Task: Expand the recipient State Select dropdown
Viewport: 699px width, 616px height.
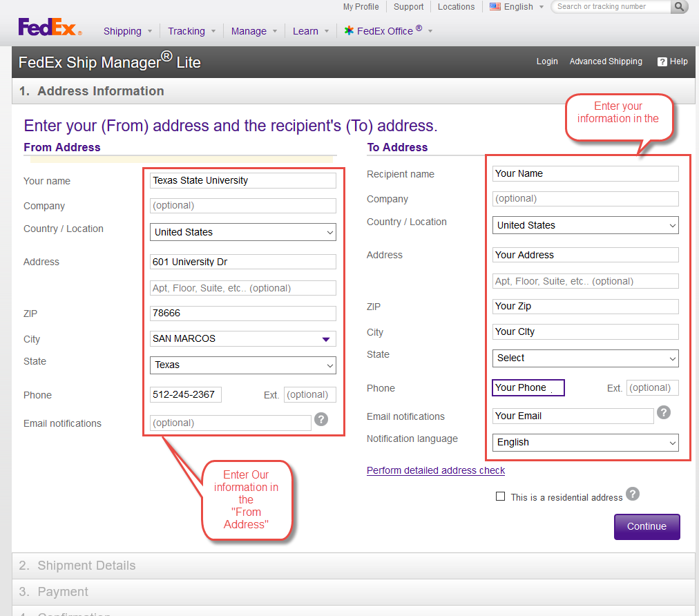Action: [x=586, y=358]
